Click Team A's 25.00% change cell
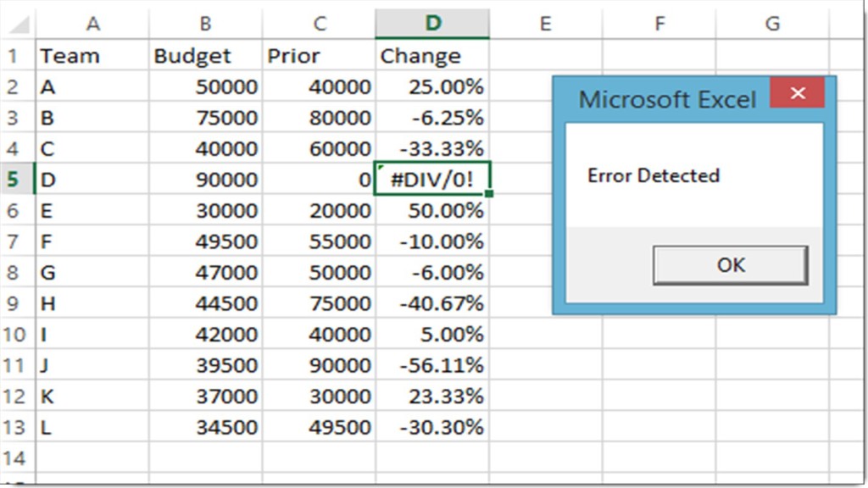Viewport: 868px width, 488px height. (x=432, y=86)
